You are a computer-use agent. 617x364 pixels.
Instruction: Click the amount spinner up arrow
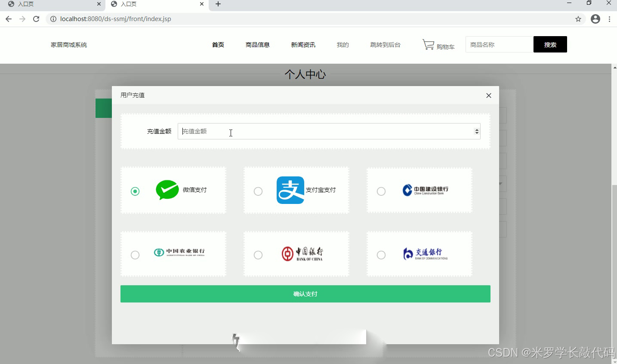(476, 129)
